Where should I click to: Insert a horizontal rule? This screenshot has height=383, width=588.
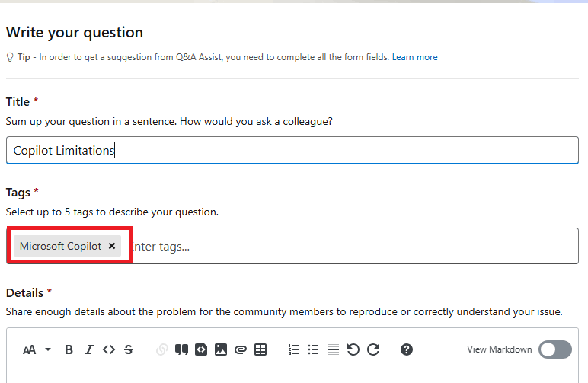pos(333,349)
